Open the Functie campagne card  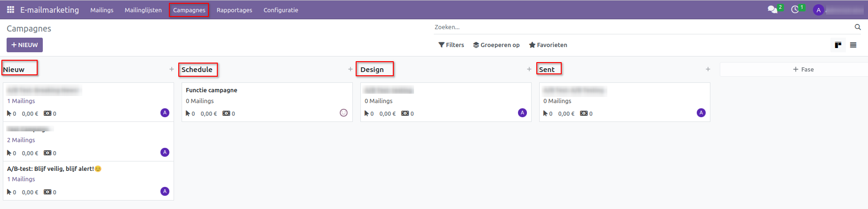coord(267,102)
